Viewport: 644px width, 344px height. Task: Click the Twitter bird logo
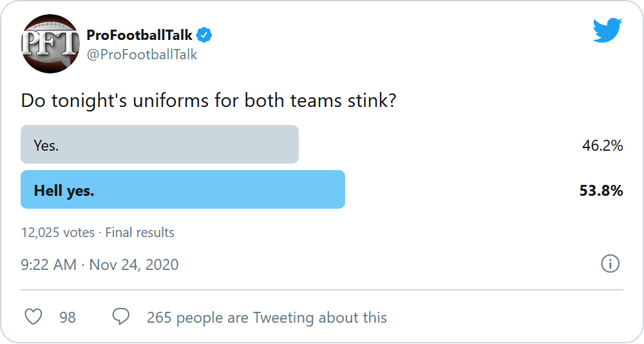(607, 30)
